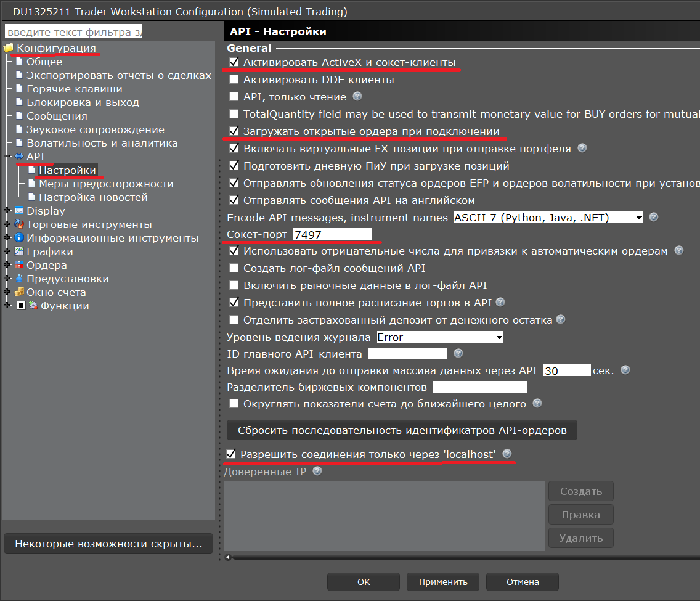Enable Создать лог-файл сообщений API
700x601 pixels.
(x=234, y=268)
